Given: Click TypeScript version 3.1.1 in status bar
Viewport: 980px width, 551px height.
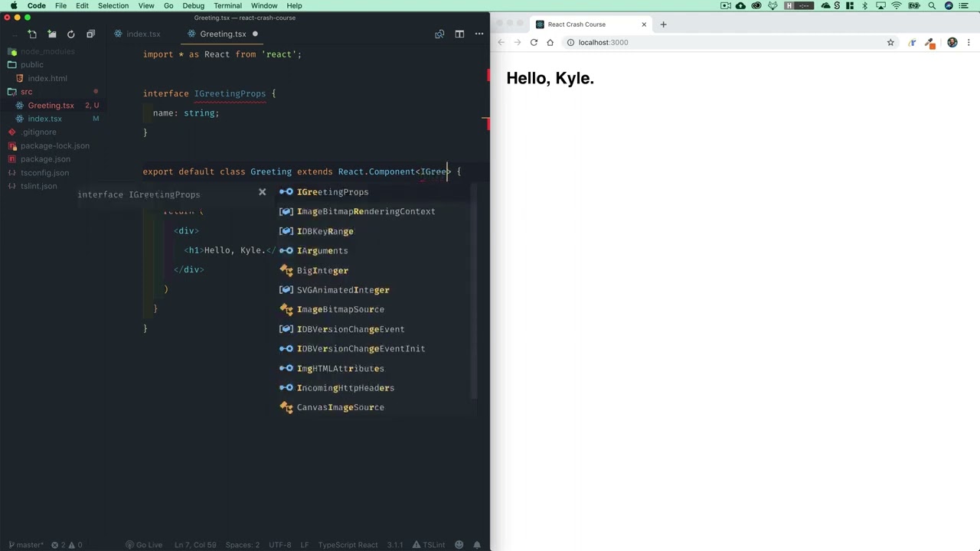Looking at the screenshot, I should coord(395,545).
